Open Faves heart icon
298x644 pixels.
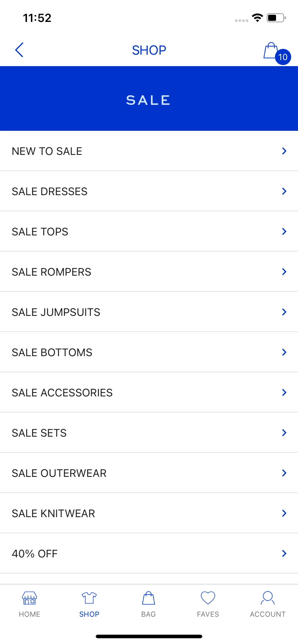click(208, 598)
